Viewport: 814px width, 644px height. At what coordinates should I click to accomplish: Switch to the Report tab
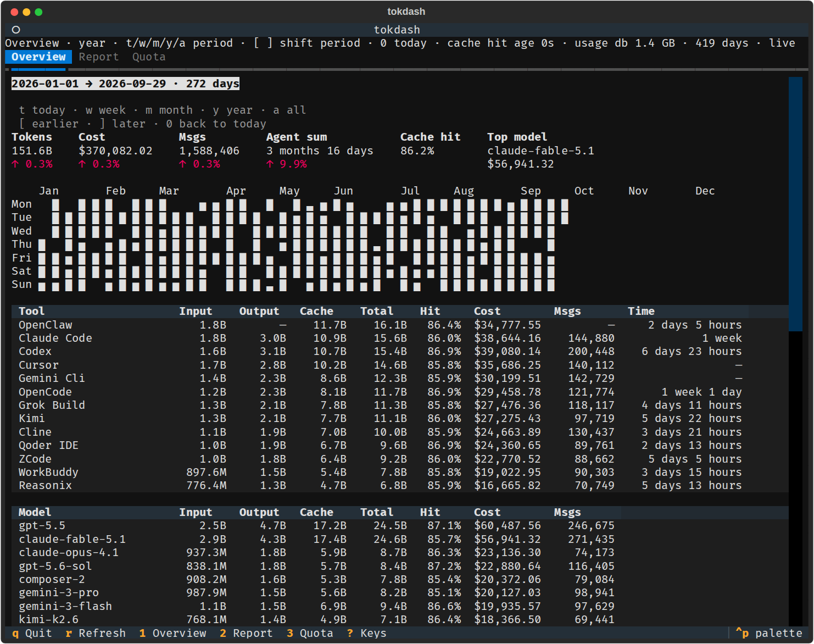pyautogui.click(x=98, y=57)
